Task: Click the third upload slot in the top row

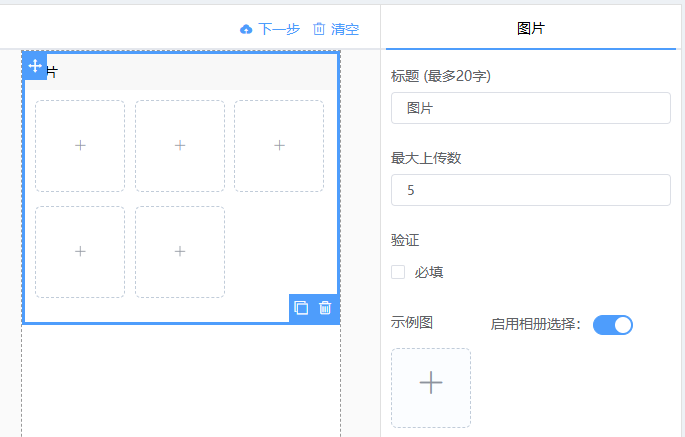Action: tap(279, 146)
